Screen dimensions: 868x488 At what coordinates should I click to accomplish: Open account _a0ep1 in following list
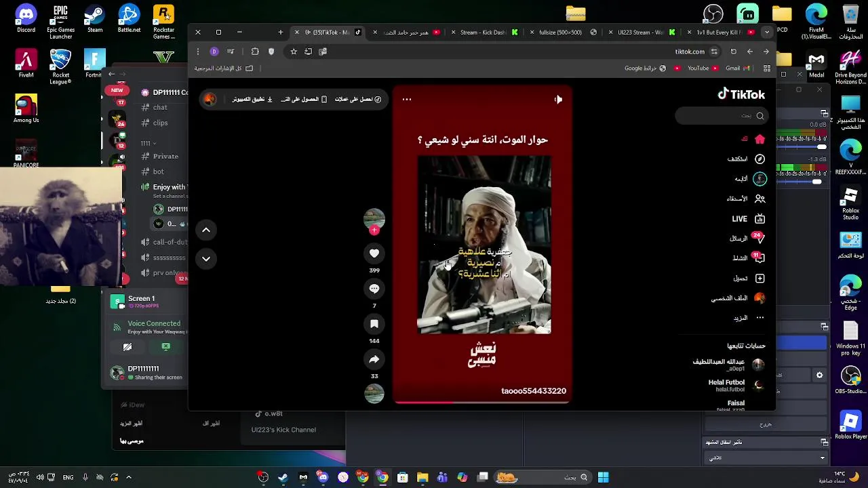pos(729,365)
